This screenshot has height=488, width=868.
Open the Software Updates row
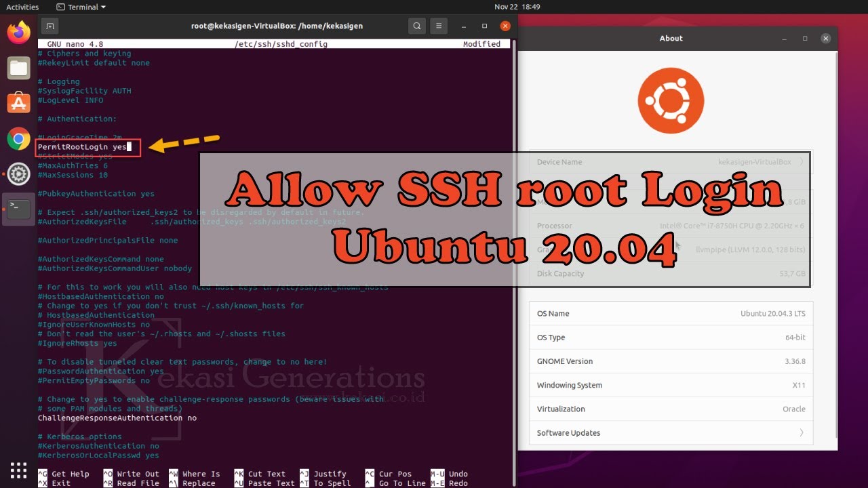click(671, 432)
